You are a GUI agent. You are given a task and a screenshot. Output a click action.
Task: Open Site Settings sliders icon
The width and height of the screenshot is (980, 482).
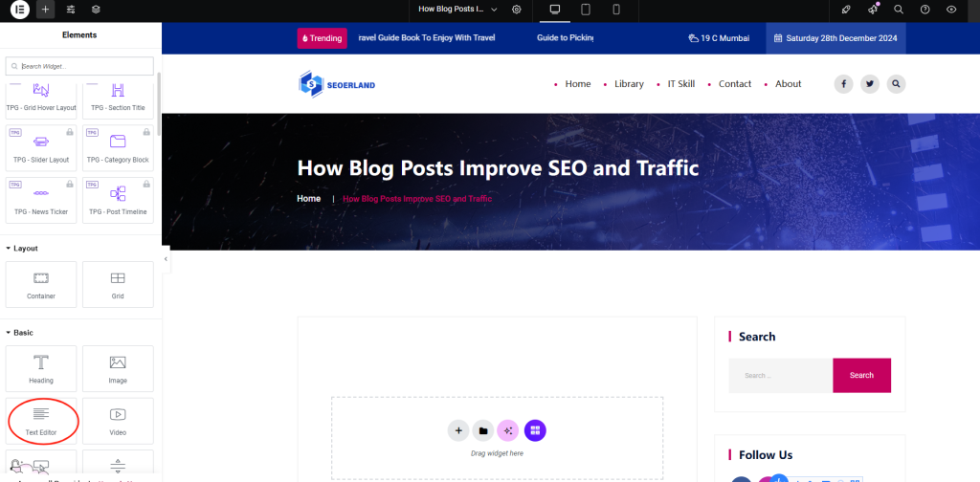(x=70, y=10)
